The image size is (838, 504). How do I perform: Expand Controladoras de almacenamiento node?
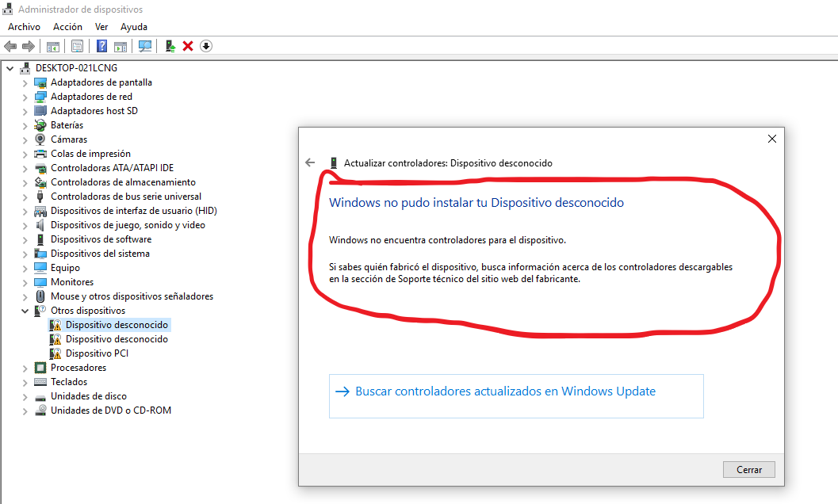pyautogui.click(x=25, y=183)
